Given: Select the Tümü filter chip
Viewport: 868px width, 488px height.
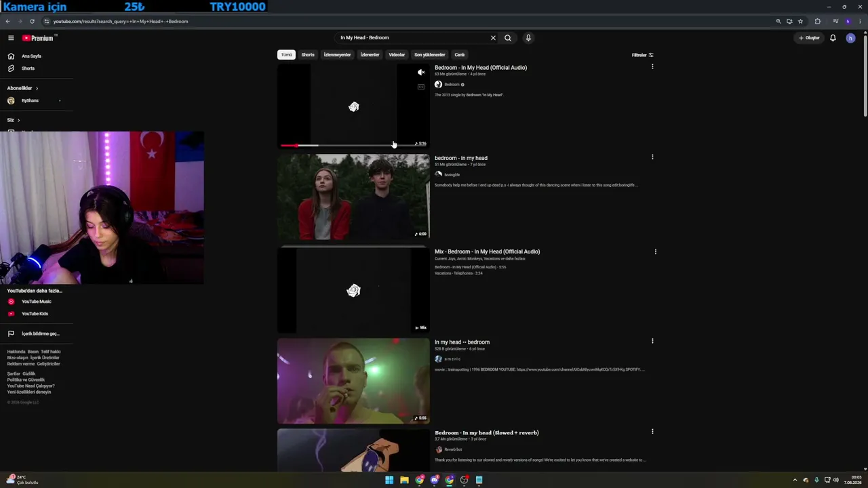Looking at the screenshot, I should [286, 55].
